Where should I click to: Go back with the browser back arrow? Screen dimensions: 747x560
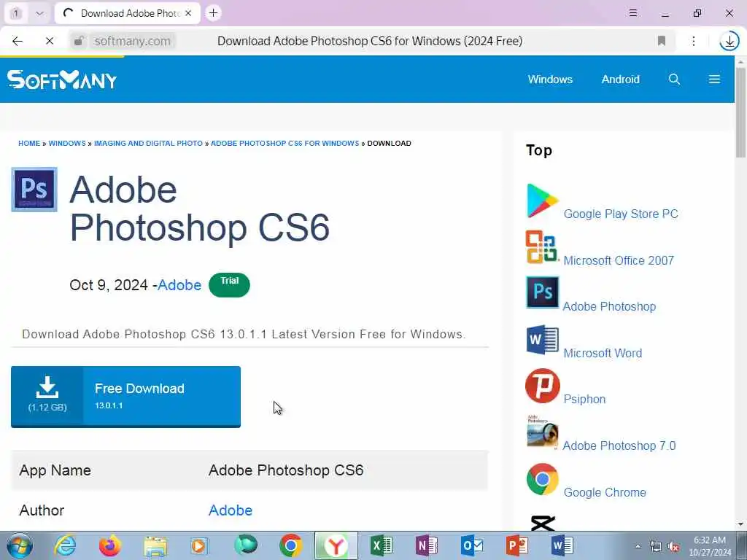click(x=18, y=41)
